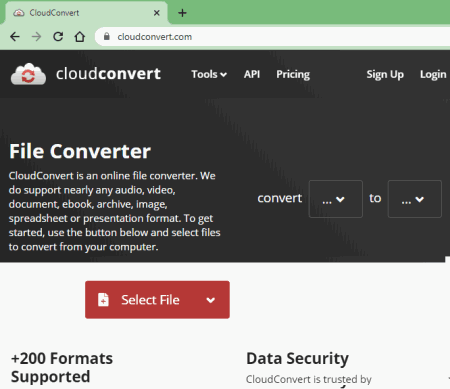450x389 pixels.
Task: Open a new tab with plus icon
Action: tap(182, 13)
